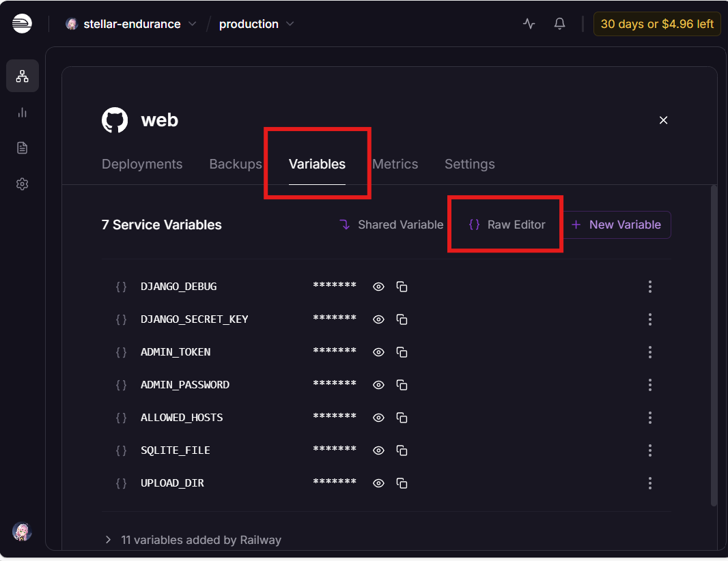Reveal the DJANGO_SECRET_KEY value
The image size is (728, 561).
click(378, 319)
